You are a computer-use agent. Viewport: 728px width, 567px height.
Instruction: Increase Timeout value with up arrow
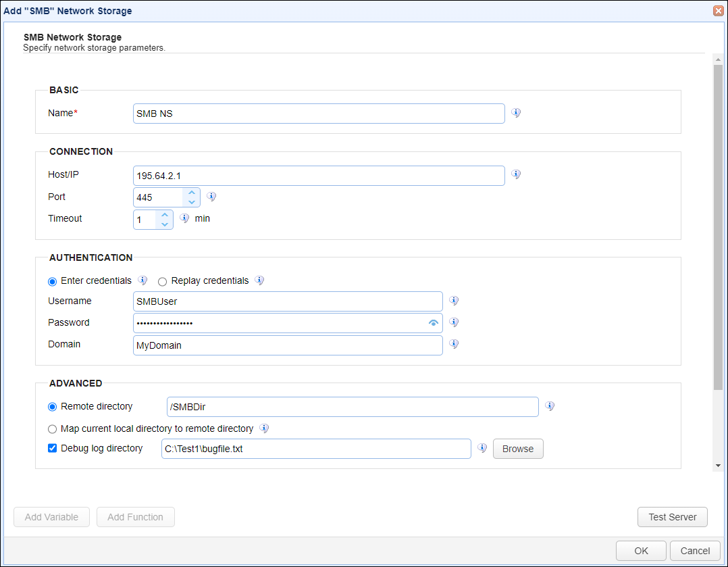165,215
